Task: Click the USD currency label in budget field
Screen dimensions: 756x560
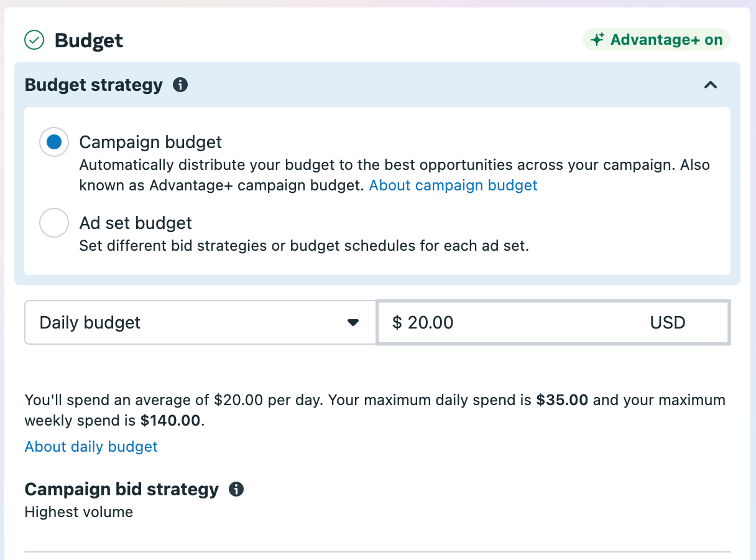Action: click(x=668, y=322)
